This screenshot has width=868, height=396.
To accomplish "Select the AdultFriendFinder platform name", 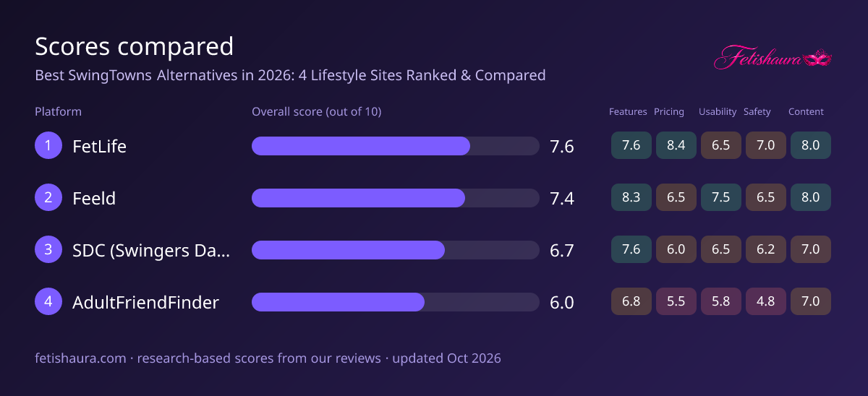I will point(145,302).
